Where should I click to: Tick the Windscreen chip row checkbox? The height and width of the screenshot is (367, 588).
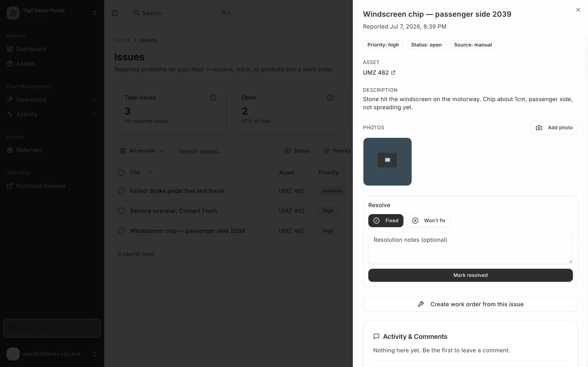[x=121, y=231]
